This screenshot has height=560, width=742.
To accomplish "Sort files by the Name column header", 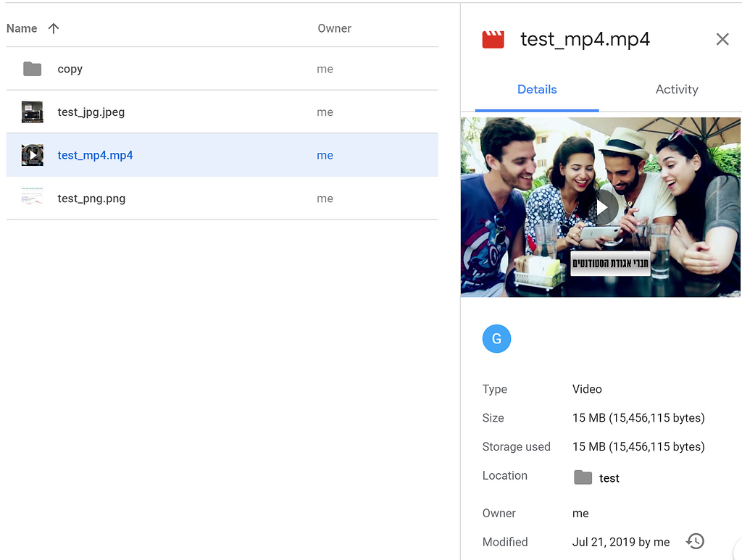I will pos(22,29).
